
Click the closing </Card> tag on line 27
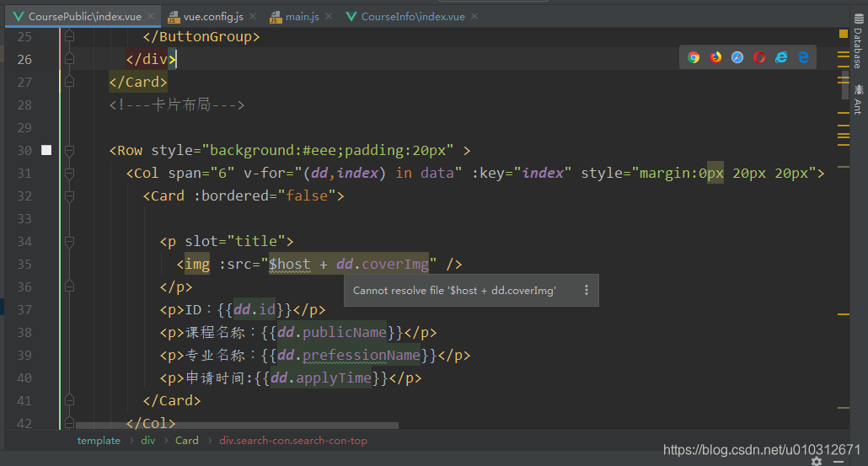[138, 82]
